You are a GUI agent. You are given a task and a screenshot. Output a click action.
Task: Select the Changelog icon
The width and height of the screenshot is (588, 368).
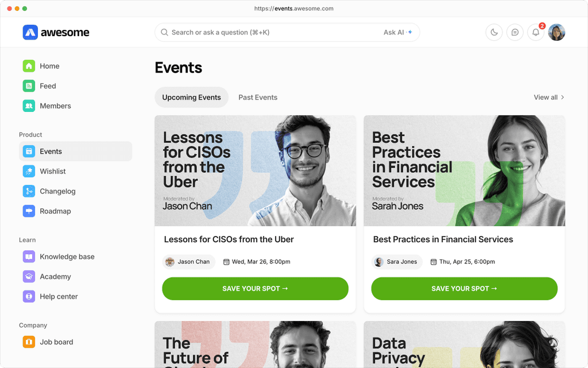(x=29, y=191)
